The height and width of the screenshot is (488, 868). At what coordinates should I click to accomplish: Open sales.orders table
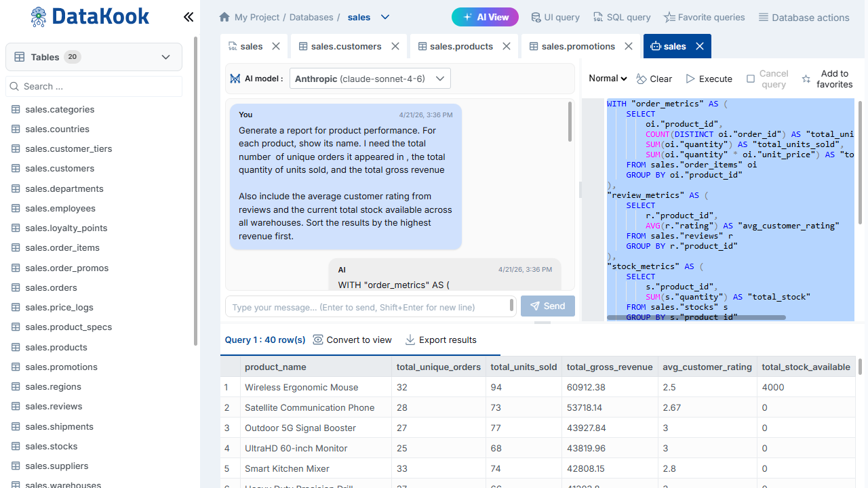[x=51, y=287]
